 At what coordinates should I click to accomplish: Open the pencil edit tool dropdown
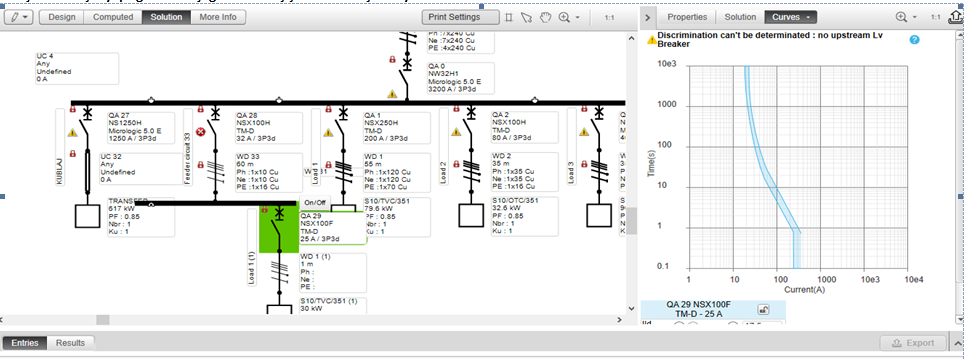coord(18,17)
